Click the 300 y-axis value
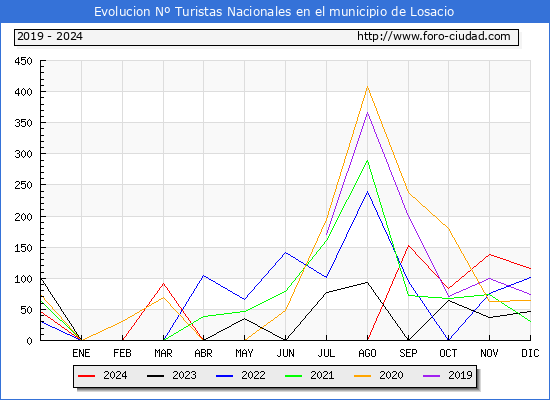Viewport: 550px width, 400px height. pyautogui.click(x=24, y=154)
